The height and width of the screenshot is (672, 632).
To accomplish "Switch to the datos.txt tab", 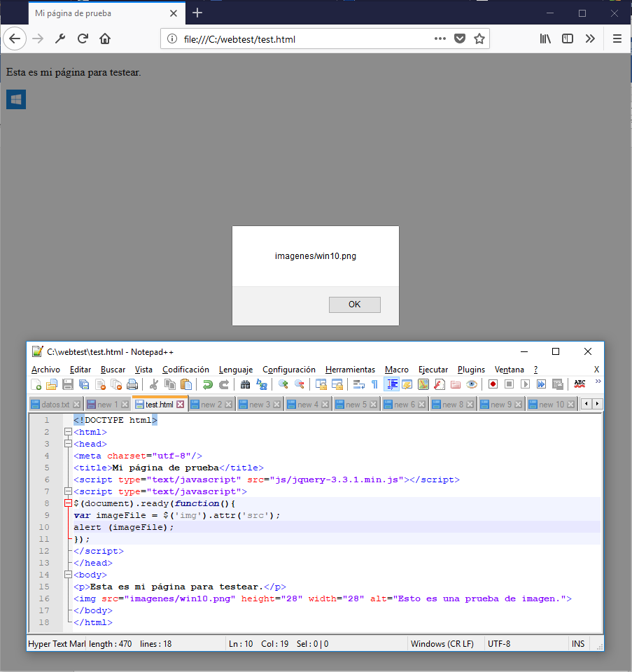I will [x=55, y=405].
